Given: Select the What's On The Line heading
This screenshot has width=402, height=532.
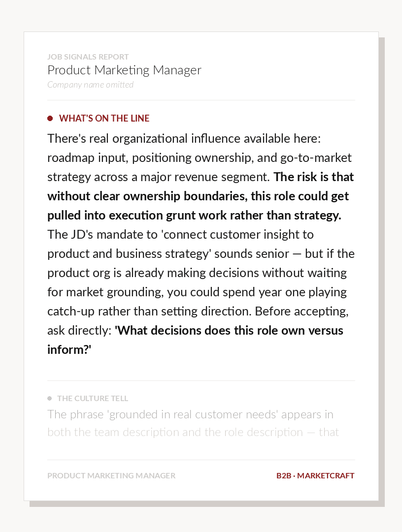Looking at the screenshot, I should click(104, 119).
